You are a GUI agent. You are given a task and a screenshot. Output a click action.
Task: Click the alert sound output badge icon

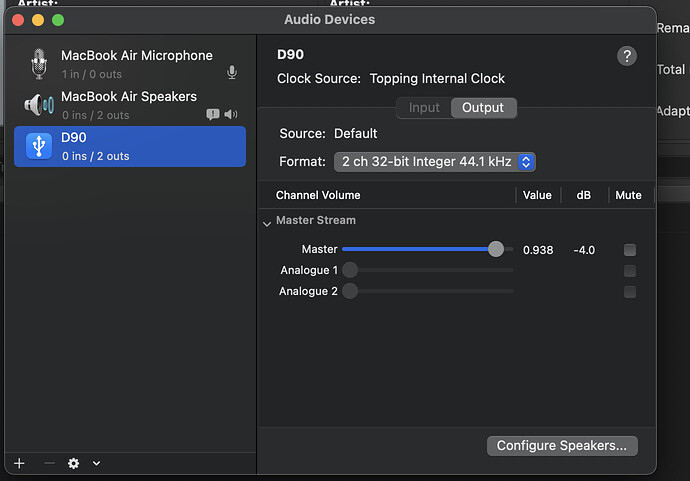[x=213, y=114]
